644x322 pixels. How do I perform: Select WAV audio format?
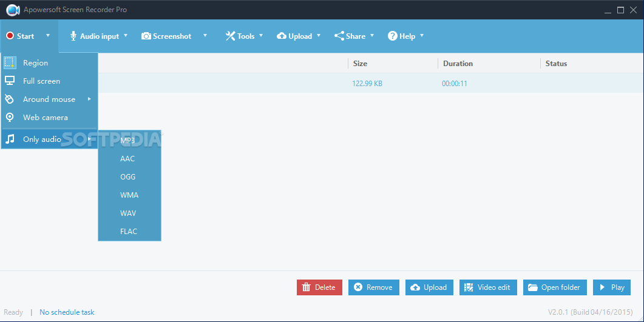(x=129, y=213)
